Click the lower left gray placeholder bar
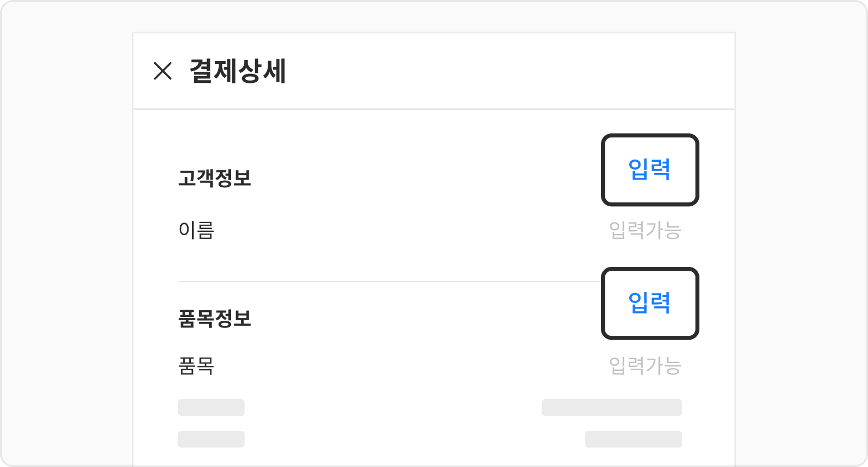 211,439
